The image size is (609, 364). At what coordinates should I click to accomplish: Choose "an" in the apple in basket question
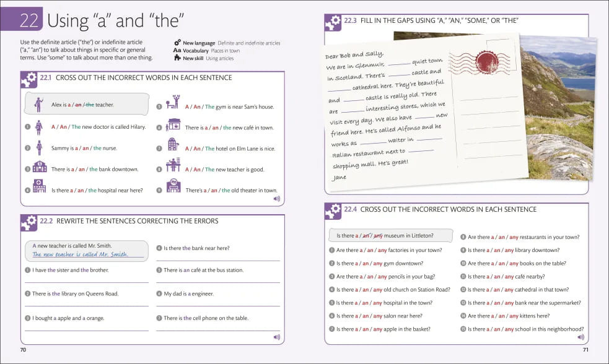point(366,329)
